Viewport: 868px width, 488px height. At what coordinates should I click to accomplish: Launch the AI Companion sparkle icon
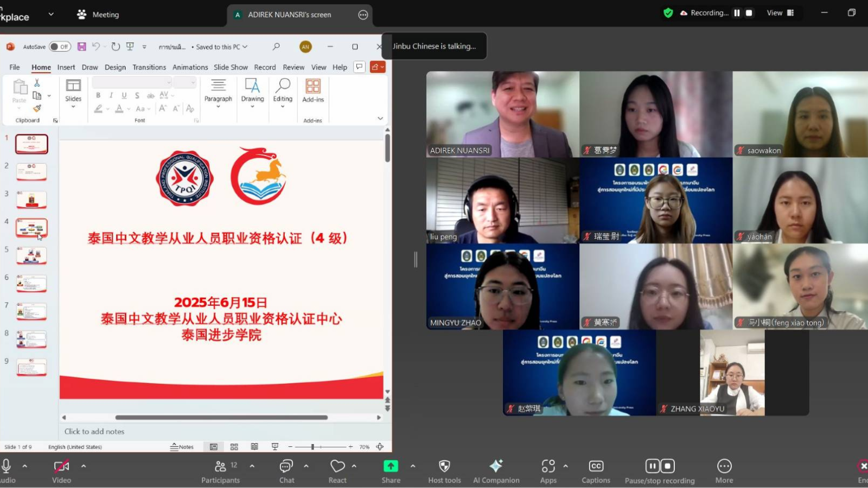coord(496,466)
